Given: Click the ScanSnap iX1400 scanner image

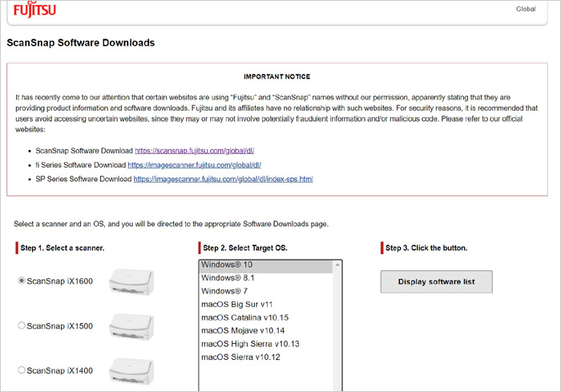Looking at the screenshot, I should (x=131, y=371).
